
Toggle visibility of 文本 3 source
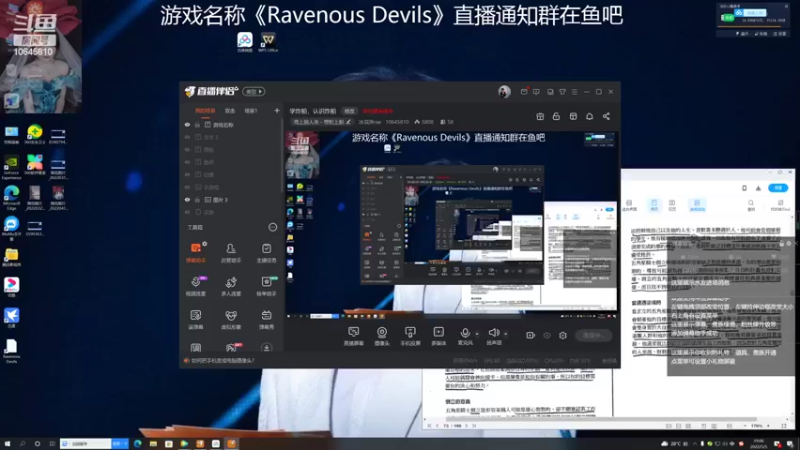pos(187,137)
